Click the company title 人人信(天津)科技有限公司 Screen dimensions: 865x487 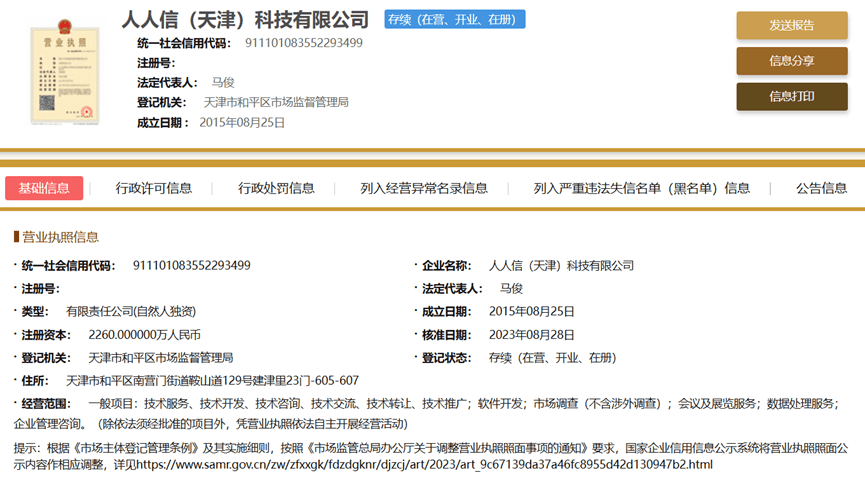(245, 20)
